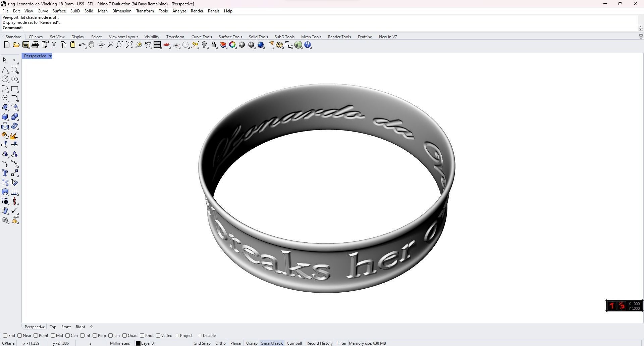The image size is (644, 346).
Task: Open the Surface menu
Action: (59, 11)
